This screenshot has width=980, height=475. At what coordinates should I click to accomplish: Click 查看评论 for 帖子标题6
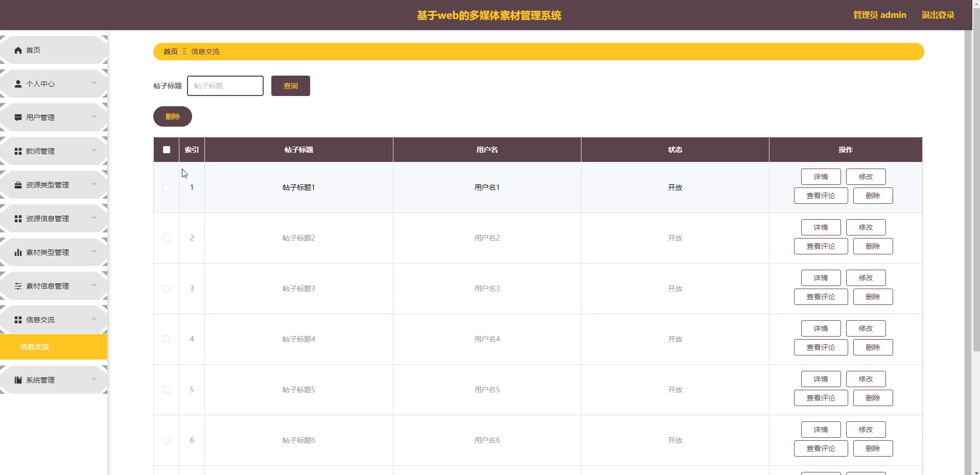[x=821, y=448]
